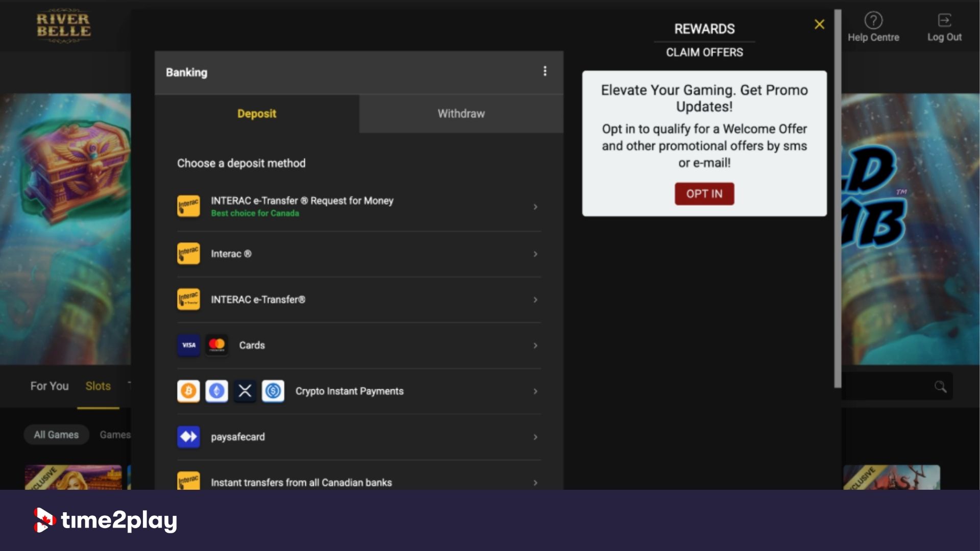
Task: Choose the INTERAC e-Transfer® label
Action: coord(258,299)
